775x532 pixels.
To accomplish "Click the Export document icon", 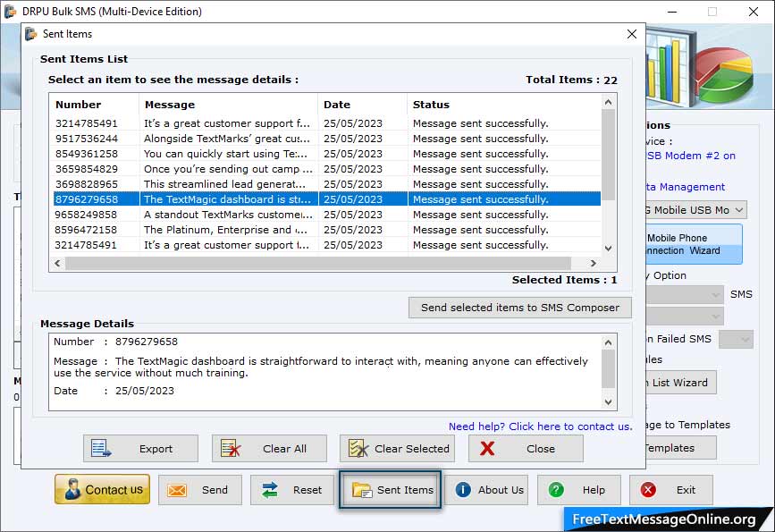I will pos(101,449).
